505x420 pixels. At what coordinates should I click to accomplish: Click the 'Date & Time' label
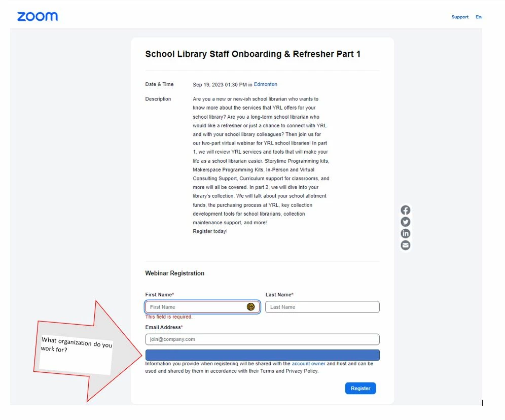pos(159,84)
